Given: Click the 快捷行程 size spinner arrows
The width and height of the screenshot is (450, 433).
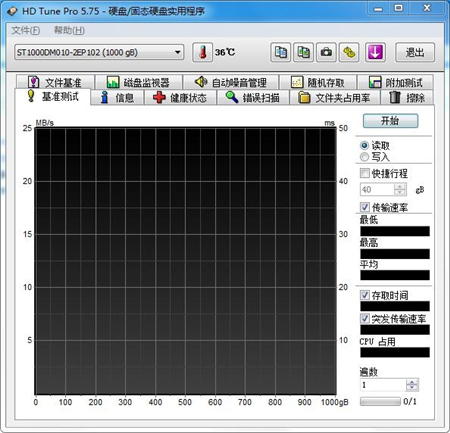Looking at the screenshot, I should point(400,189).
